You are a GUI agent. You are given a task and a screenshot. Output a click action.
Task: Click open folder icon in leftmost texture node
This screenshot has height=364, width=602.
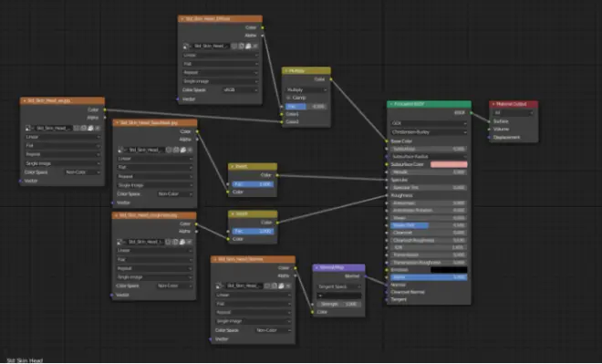coord(90,128)
